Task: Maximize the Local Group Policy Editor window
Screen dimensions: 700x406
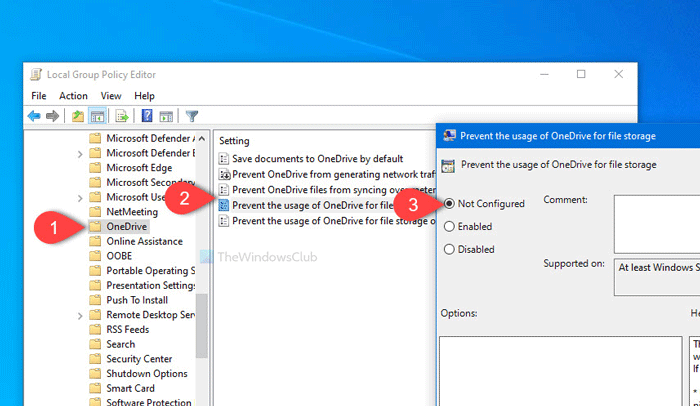Action: tap(581, 74)
